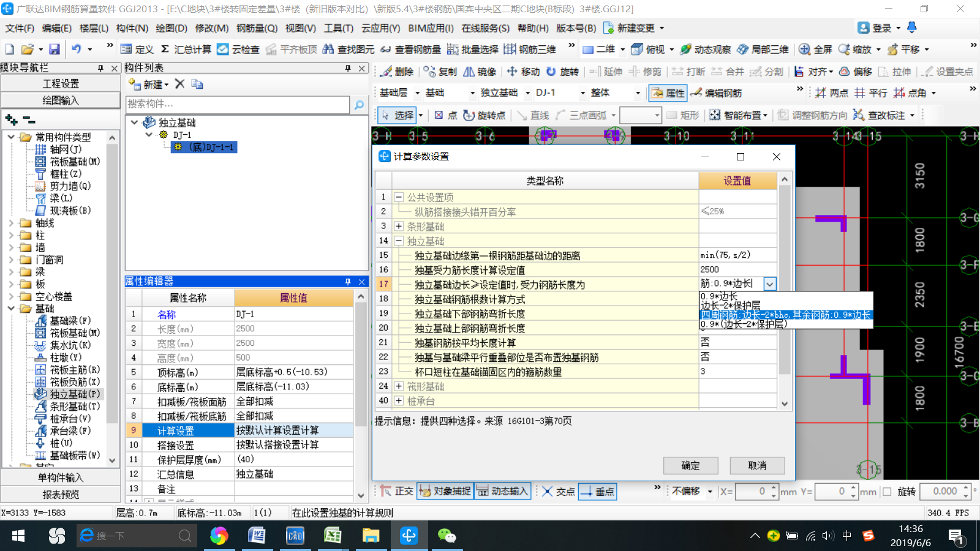This screenshot has width=980, height=551.
Task: Click the X= coordinate input field
Action: click(756, 492)
